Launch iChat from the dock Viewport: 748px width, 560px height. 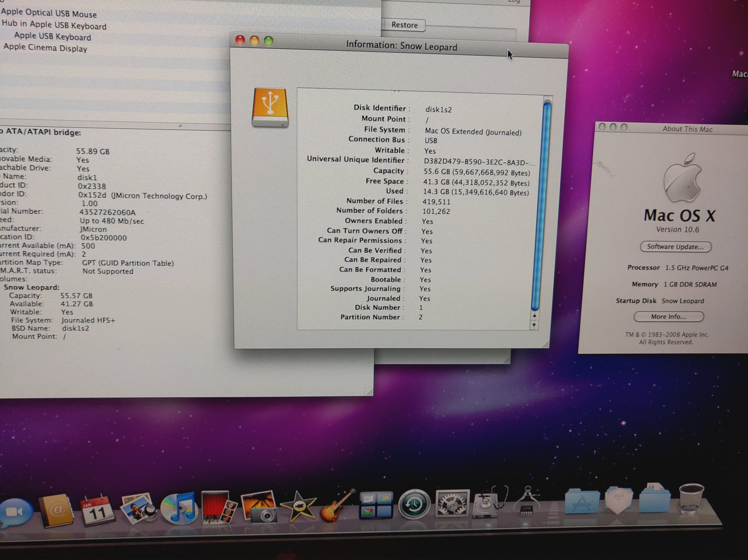16,512
